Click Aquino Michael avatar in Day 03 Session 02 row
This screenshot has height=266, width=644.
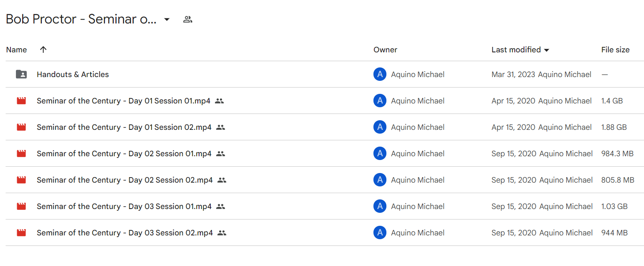380,233
